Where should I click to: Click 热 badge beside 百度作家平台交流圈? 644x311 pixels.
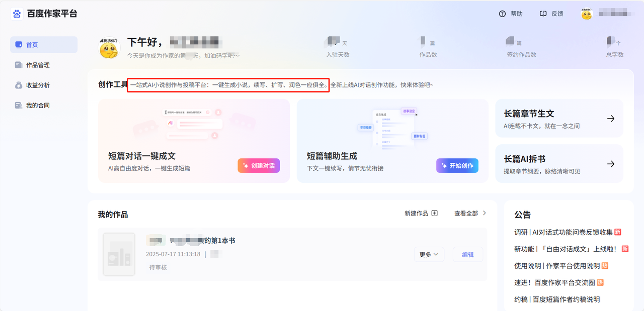[x=600, y=282]
